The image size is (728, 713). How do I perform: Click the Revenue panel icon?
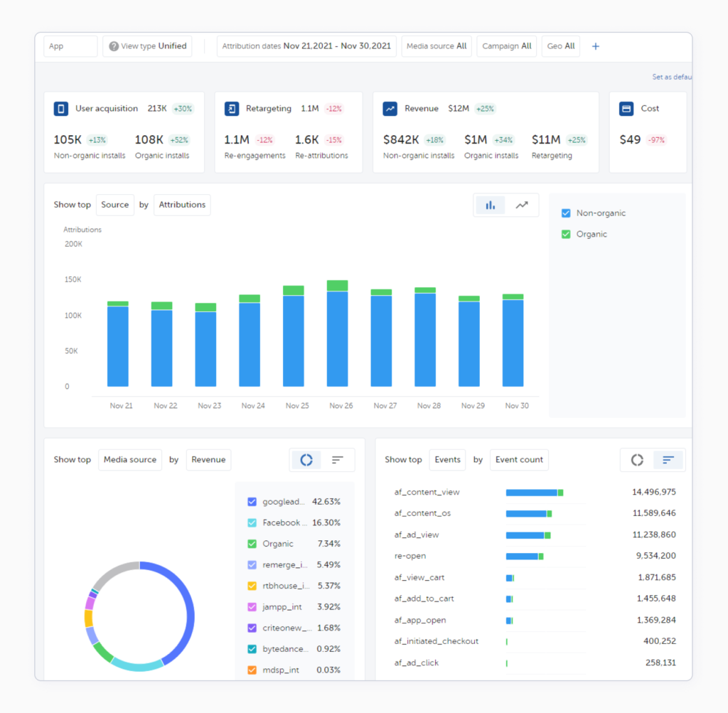[x=390, y=108]
